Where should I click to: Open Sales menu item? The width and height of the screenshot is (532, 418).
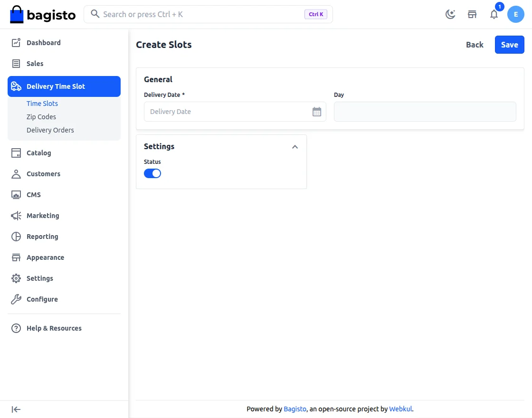(64, 64)
